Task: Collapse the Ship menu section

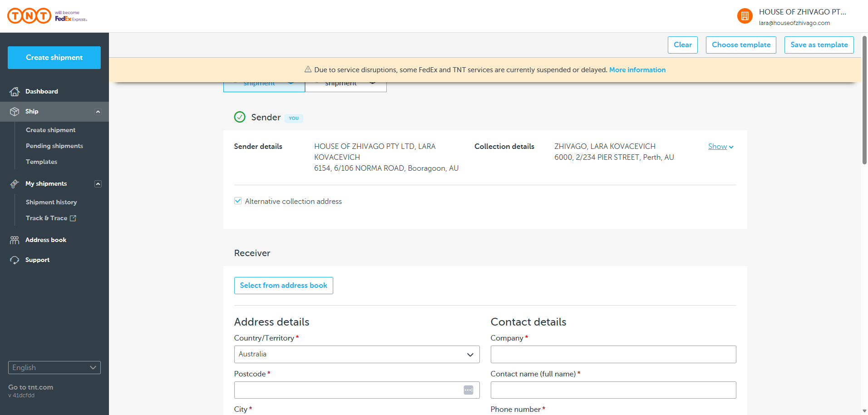Action: click(x=98, y=112)
